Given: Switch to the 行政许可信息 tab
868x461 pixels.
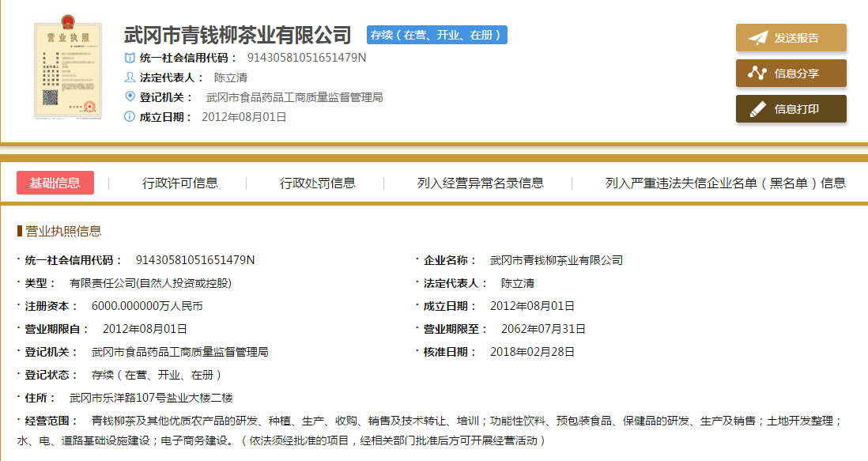Looking at the screenshot, I should coord(180,183).
